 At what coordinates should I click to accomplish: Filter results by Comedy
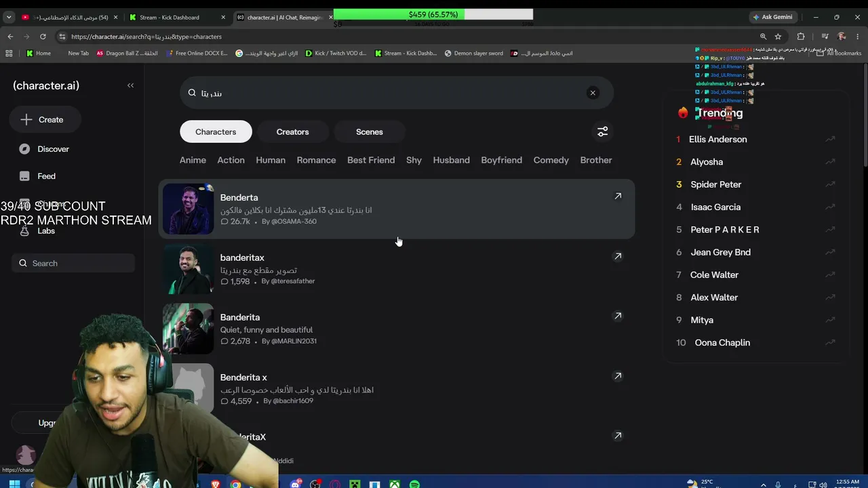coord(551,160)
